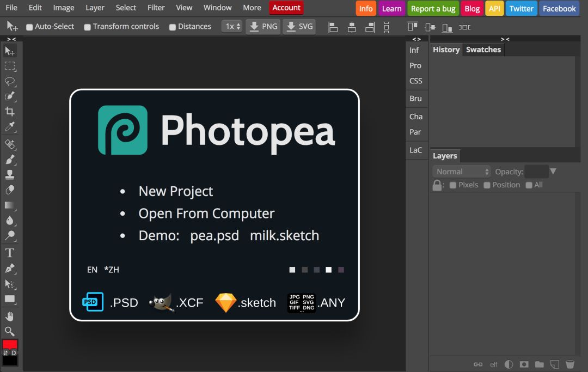Viewport: 588px width, 372px height.
Task: Switch to the History tab
Action: [x=446, y=50]
